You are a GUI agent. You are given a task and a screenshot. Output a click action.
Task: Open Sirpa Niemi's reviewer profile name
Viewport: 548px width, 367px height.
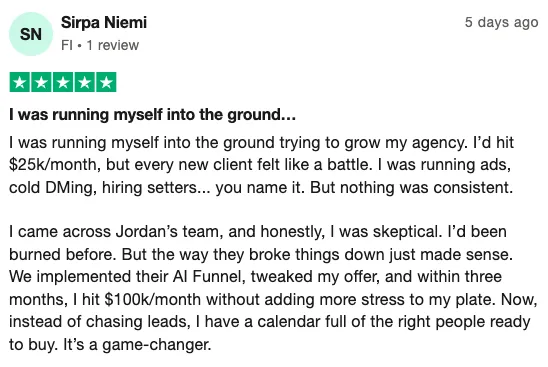click(104, 22)
